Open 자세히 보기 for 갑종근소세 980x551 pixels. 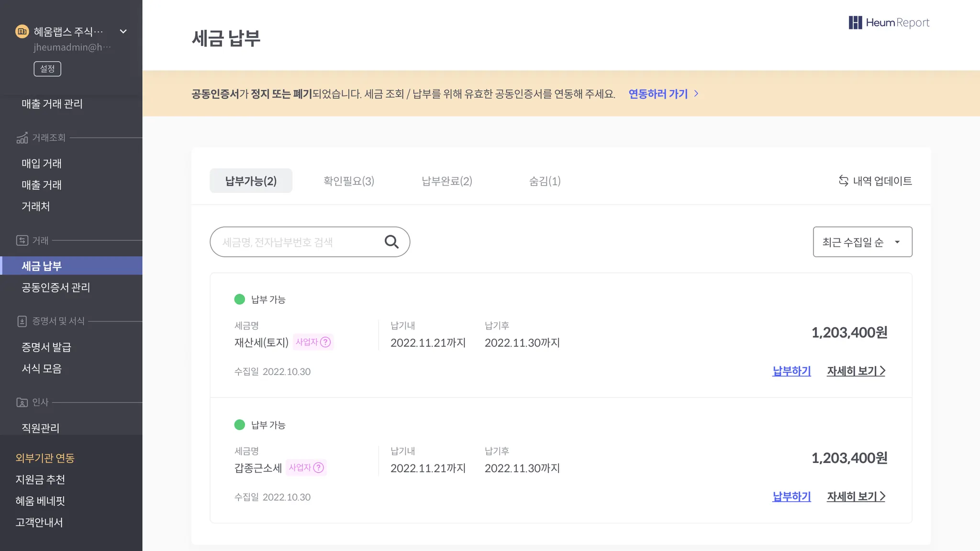click(856, 496)
